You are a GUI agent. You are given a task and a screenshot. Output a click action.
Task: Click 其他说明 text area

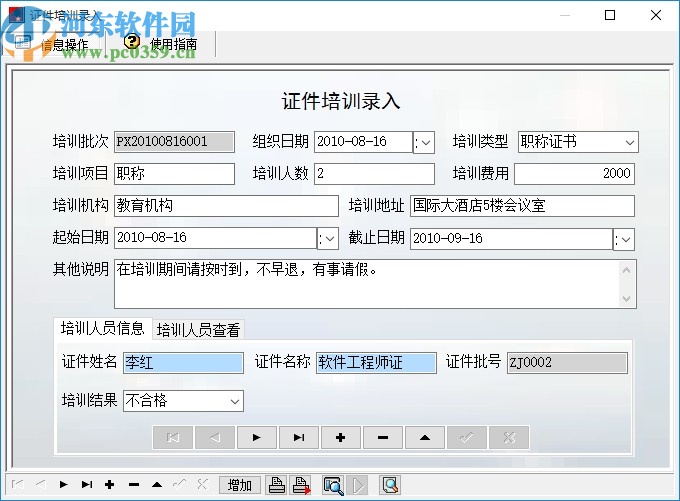click(x=375, y=284)
